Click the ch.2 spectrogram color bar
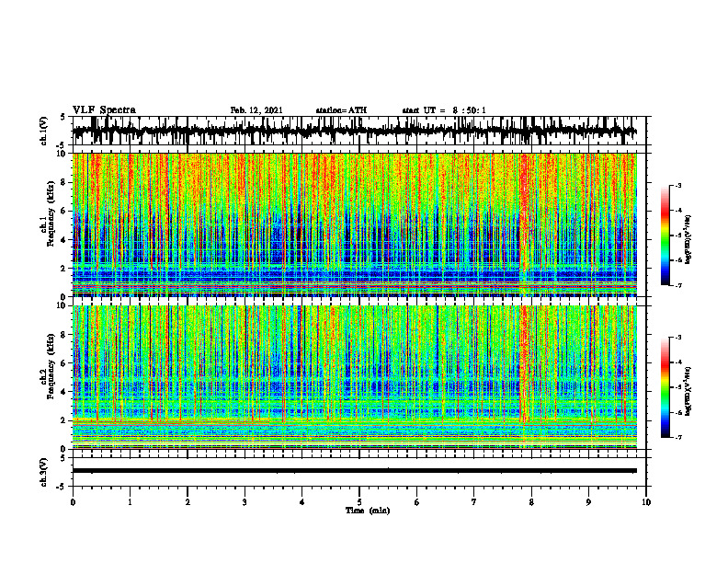 pyautogui.click(x=665, y=387)
